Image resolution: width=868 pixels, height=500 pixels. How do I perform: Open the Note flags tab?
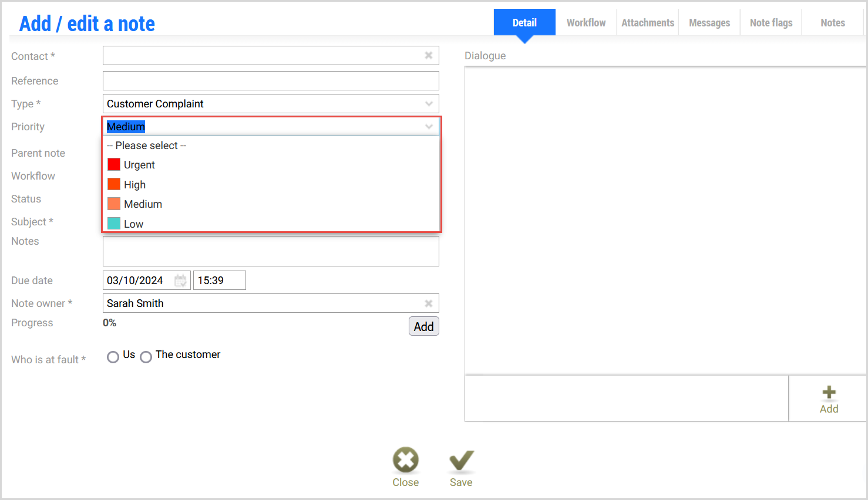(x=771, y=23)
